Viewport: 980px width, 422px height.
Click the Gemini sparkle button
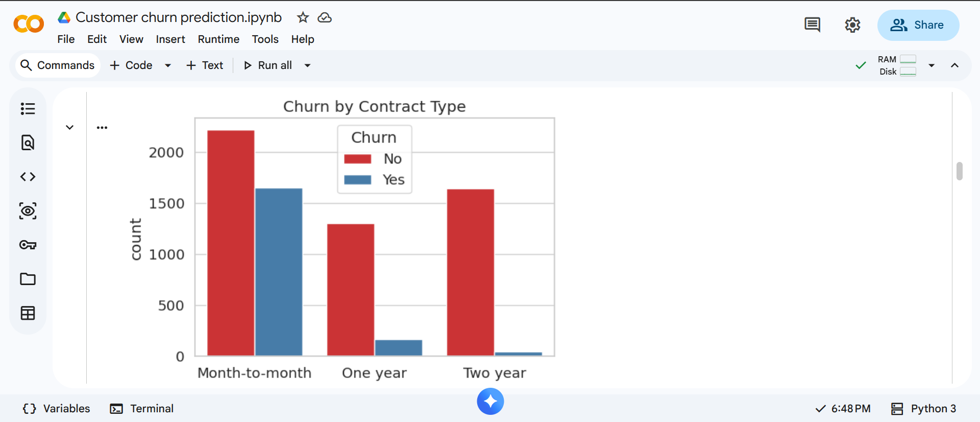click(491, 402)
